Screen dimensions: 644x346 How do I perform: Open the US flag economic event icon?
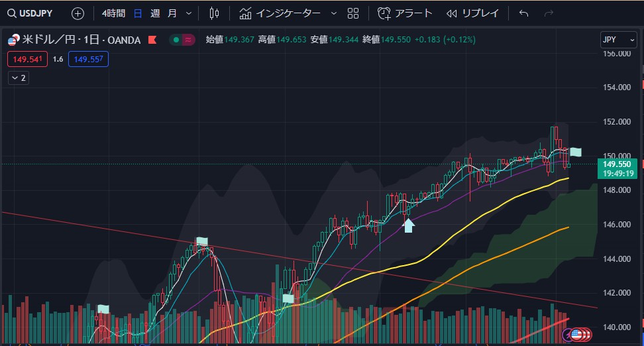pos(576,335)
